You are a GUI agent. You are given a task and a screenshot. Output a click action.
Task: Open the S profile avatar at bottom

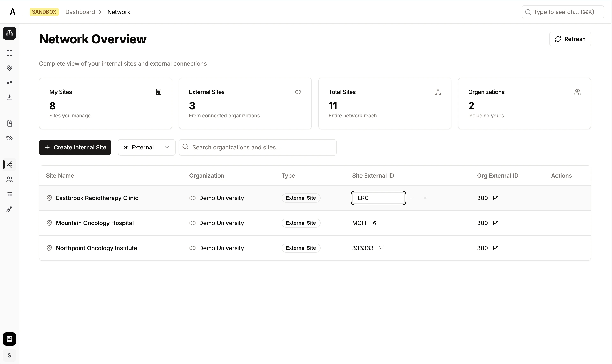[9, 355]
